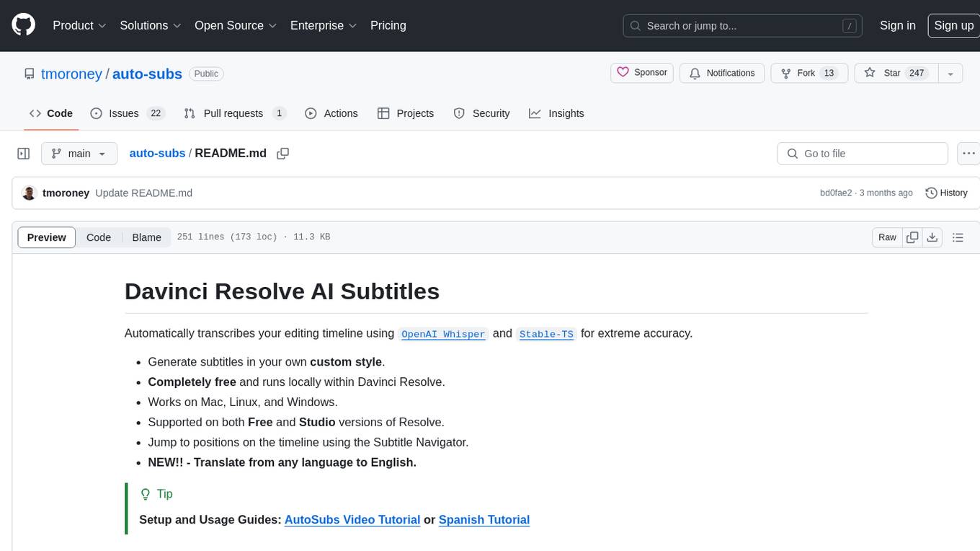Switch to the Issues tab

pos(128,113)
